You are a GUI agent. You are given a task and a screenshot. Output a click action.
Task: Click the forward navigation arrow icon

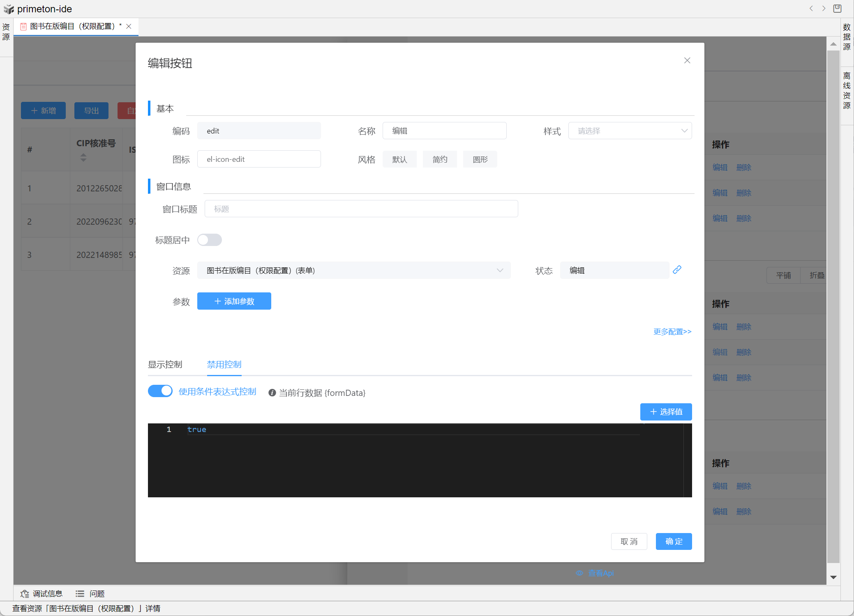coord(824,9)
